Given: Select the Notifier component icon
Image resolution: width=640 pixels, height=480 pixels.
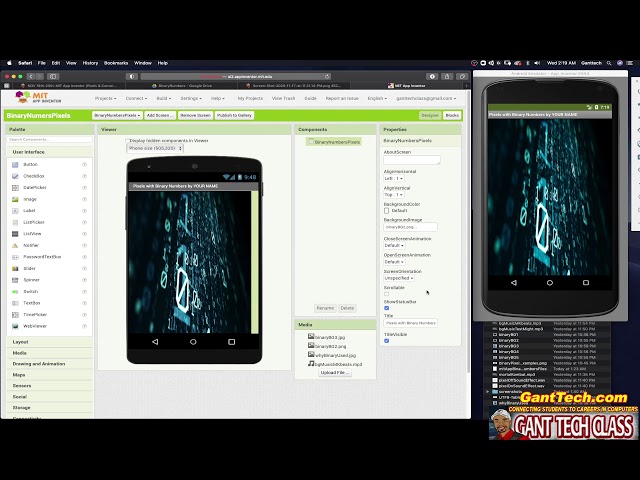Looking at the screenshot, I should [x=15, y=245].
